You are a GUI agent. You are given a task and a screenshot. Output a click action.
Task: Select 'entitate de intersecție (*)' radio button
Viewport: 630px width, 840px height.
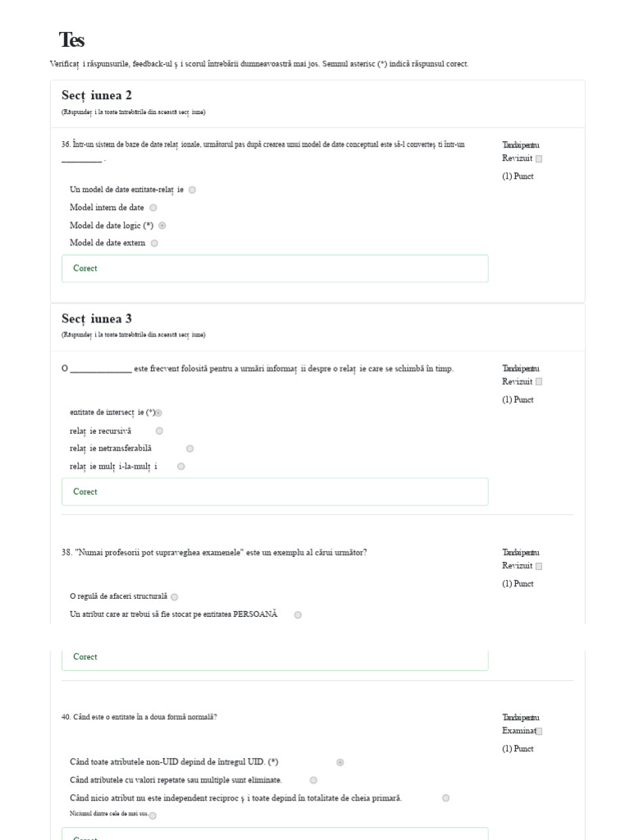158,413
